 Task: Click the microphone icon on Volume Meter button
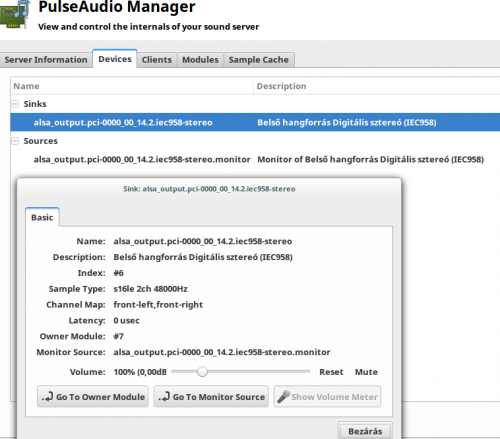click(283, 397)
